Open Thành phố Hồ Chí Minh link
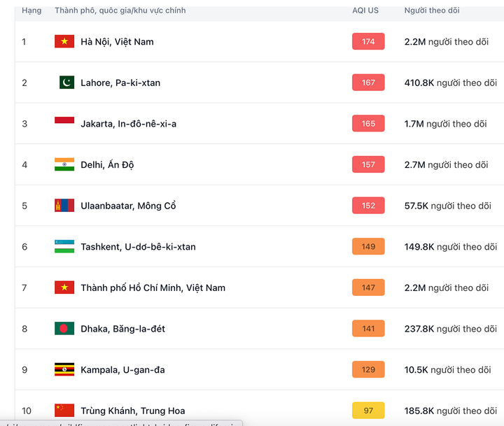The width and height of the screenshot is (504, 426). pos(153,287)
